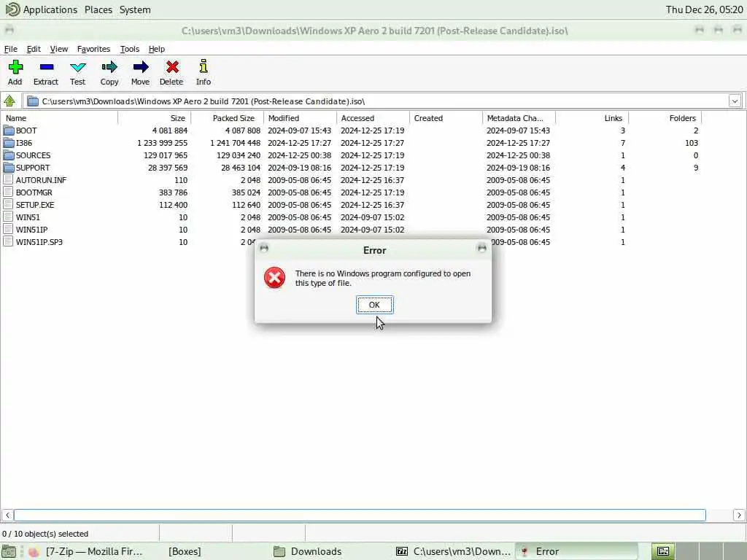
Task: Sort by the Packed Size column header
Action: pos(228,118)
